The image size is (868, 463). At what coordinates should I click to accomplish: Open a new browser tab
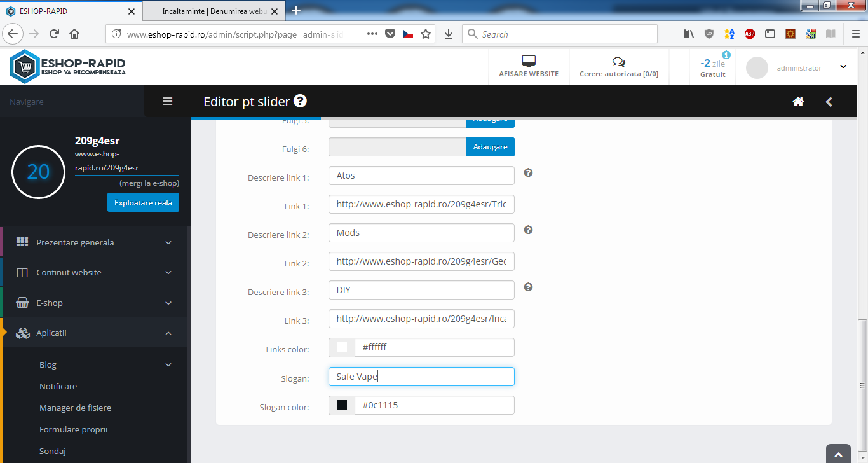point(296,10)
